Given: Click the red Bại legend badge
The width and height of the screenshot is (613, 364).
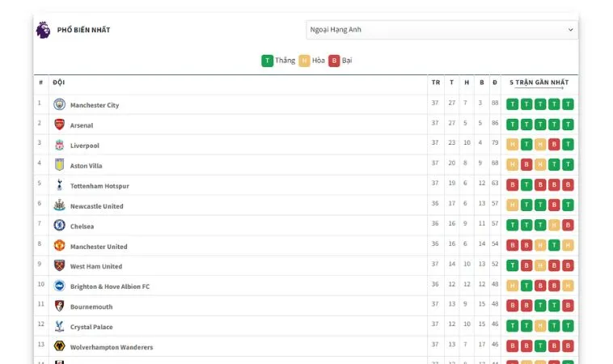Looking at the screenshot, I should click(334, 60).
